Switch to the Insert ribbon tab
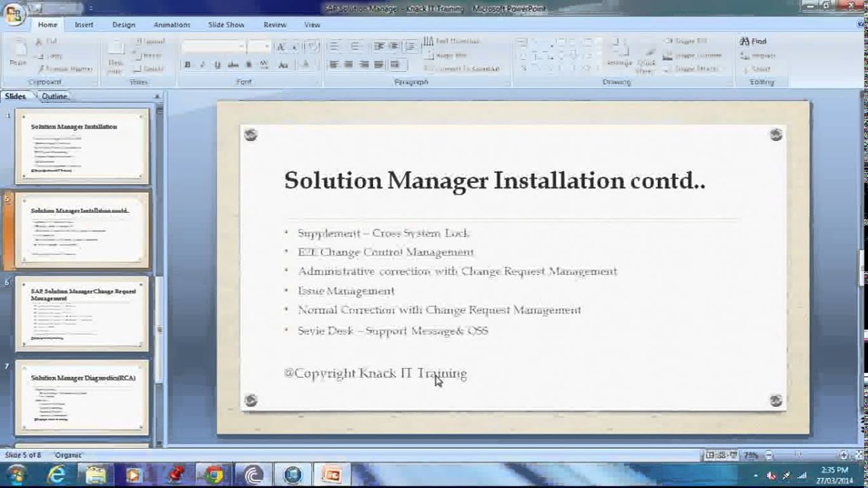868x488 pixels. tap(84, 24)
